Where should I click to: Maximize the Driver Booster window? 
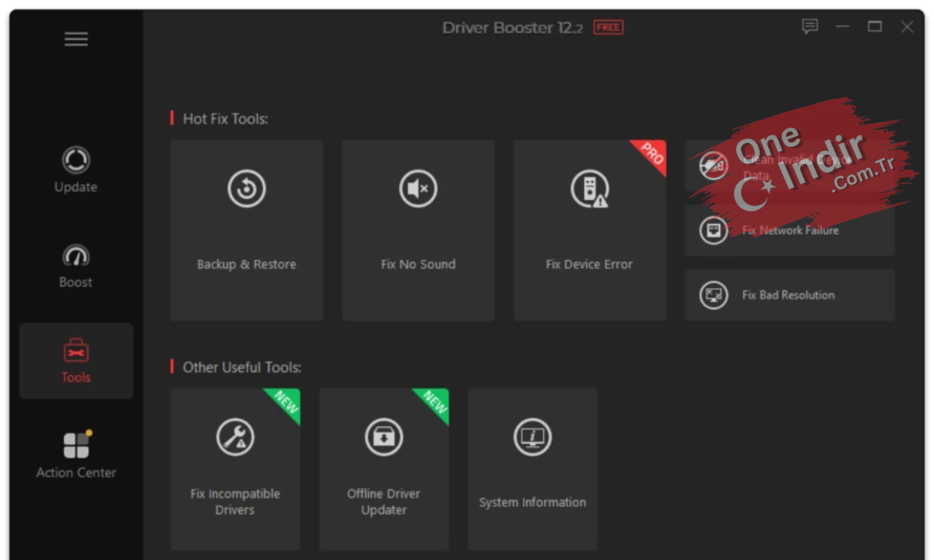pyautogui.click(x=875, y=27)
